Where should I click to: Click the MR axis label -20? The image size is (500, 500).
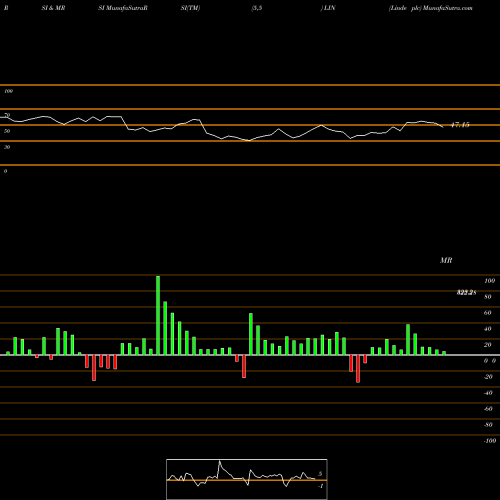point(488,377)
